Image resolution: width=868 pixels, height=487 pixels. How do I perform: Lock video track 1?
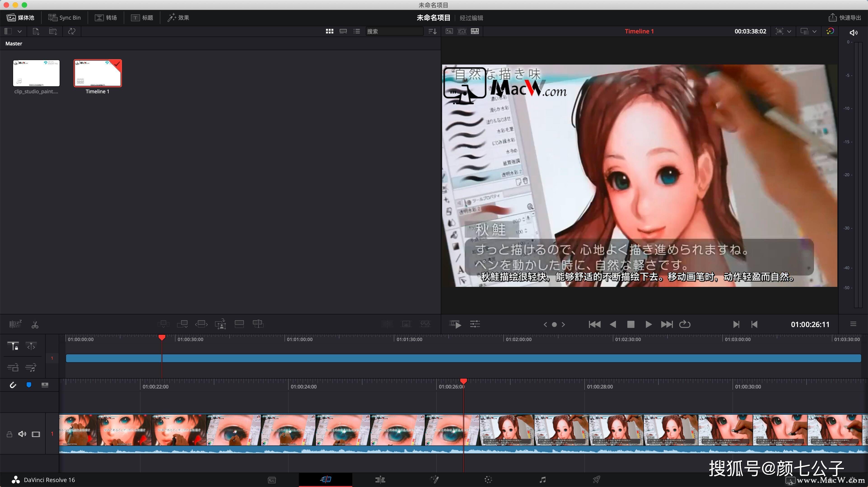pyautogui.click(x=9, y=434)
